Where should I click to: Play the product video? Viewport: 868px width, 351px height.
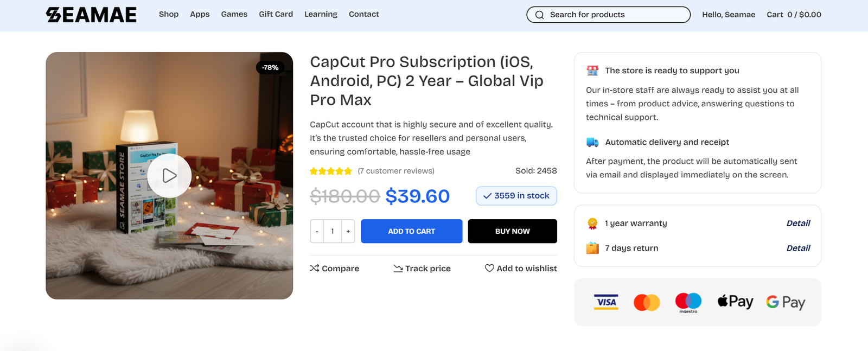(x=169, y=175)
